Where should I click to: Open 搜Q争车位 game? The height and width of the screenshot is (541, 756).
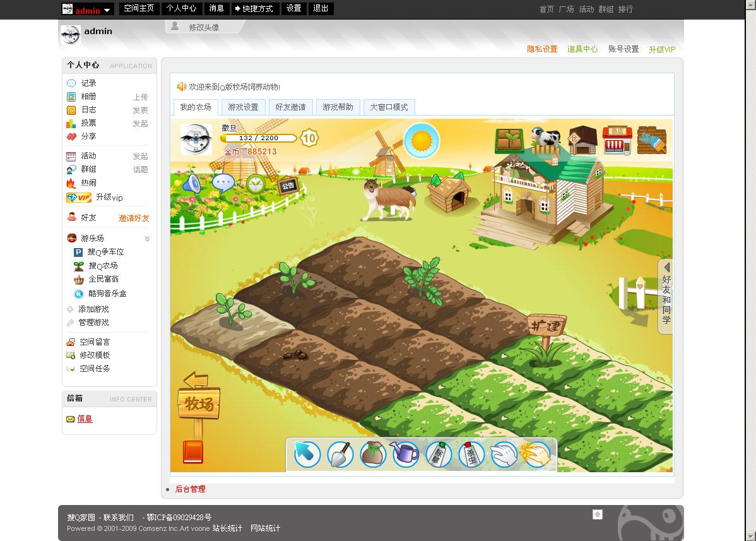105,252
